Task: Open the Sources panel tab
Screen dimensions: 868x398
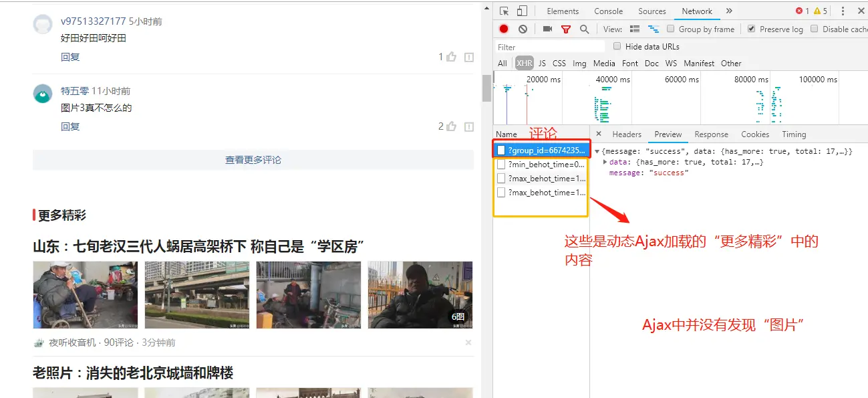Action: click(652, 11)
